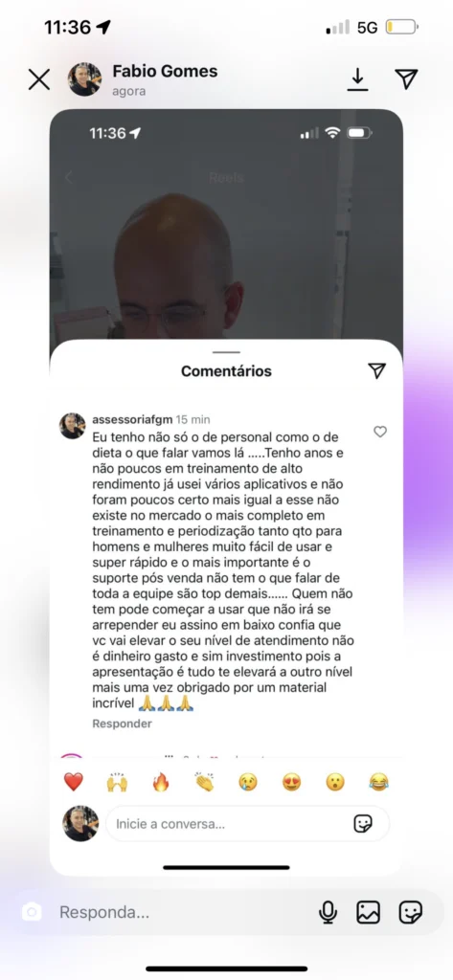This screenshot has width=453, height=980.
Task: React with the laughing tears emoji
Action: 378,782
